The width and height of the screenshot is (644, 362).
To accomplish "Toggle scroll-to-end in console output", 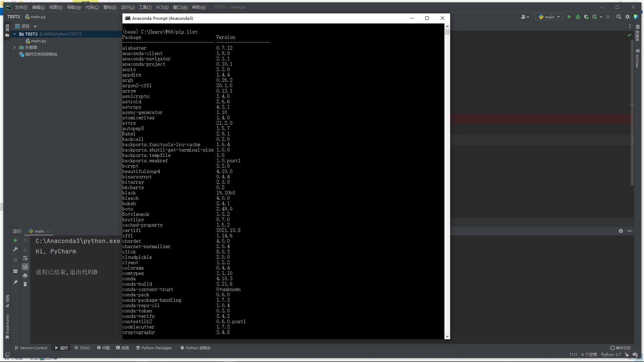I will [x=25, y=267].
